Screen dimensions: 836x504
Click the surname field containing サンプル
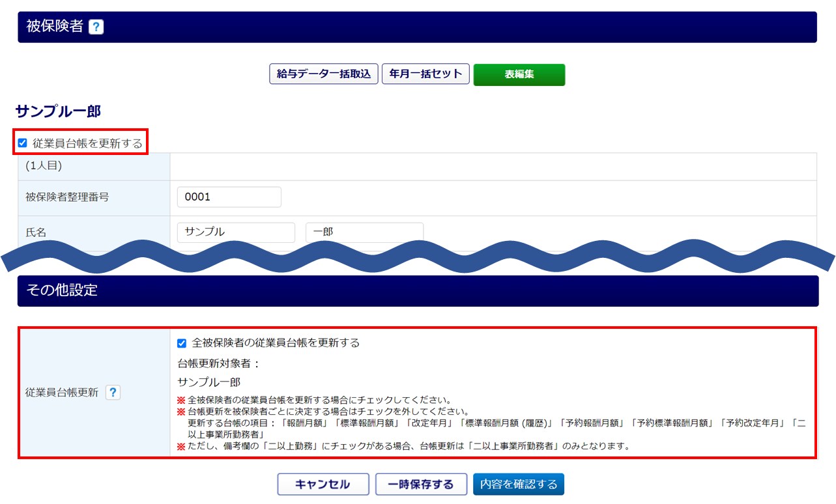coord(235,232)
